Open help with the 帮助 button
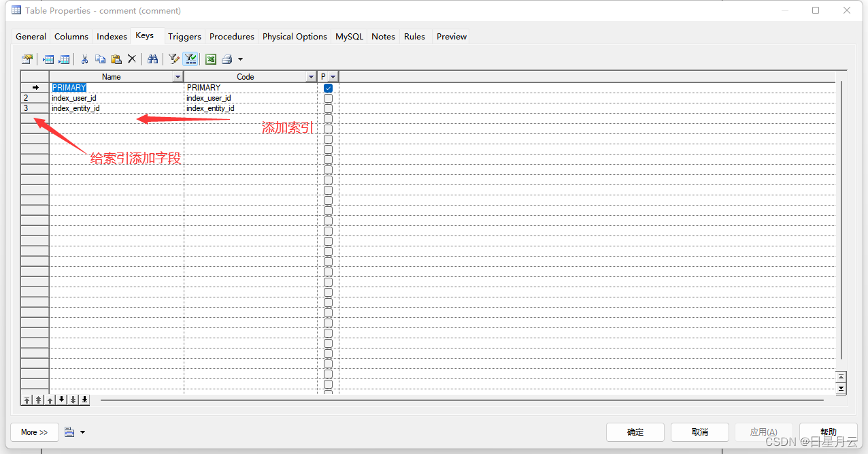 coord(828,432)
